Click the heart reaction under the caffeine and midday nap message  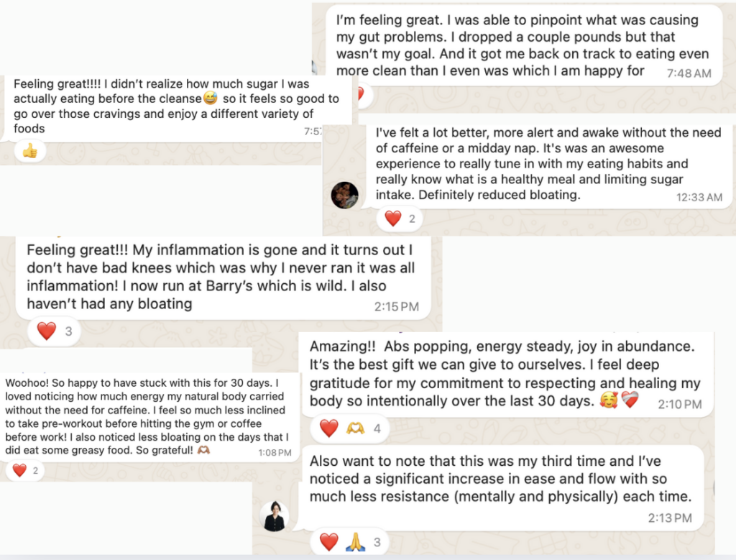393,219
